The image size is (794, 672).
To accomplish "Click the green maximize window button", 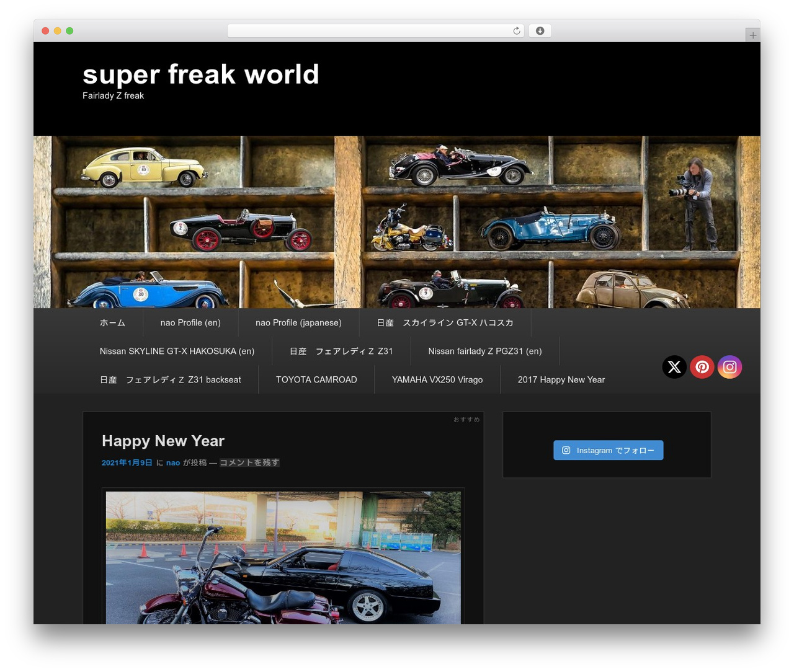I will pos(69,31).
